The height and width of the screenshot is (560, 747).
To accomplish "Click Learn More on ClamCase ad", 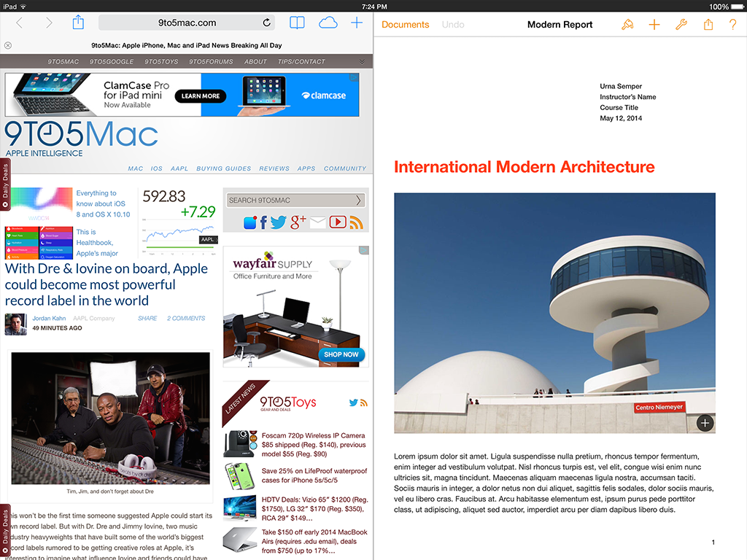I will point(201,96).
